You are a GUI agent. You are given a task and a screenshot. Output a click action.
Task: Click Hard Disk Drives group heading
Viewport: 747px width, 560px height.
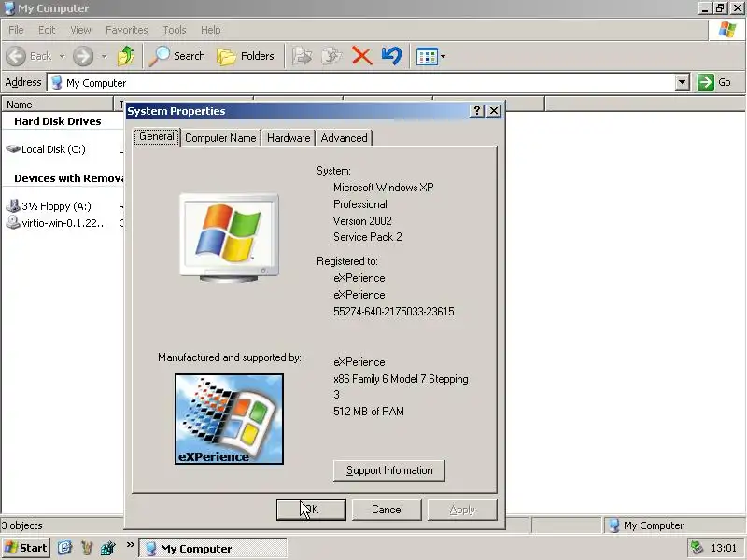pos(58,121)
